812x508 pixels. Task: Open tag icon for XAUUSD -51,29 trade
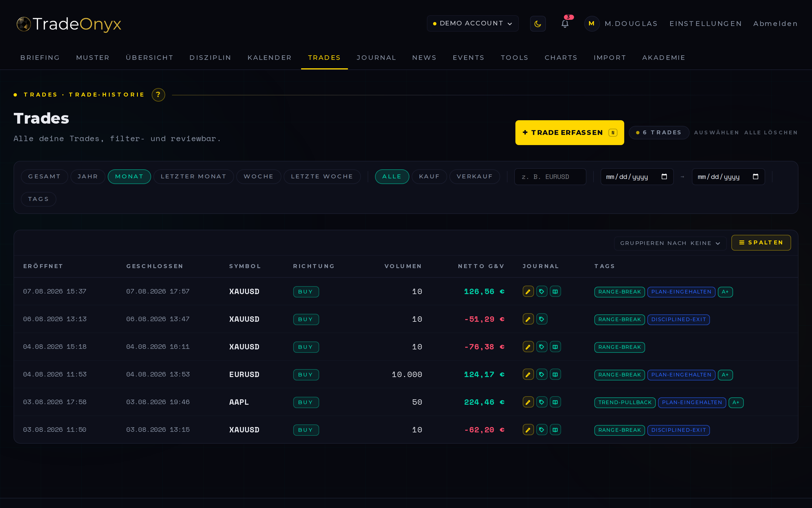coord(542,319)
